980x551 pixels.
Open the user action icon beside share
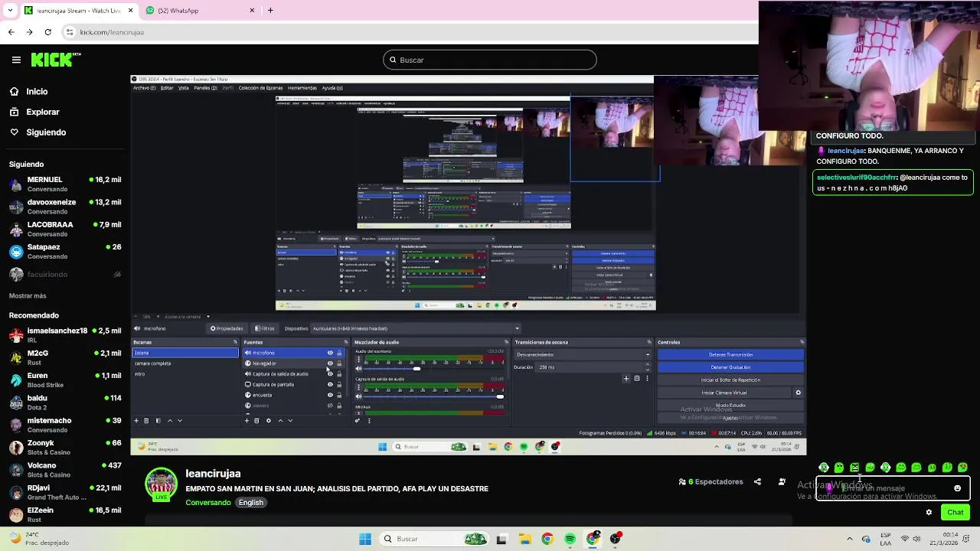782,482
